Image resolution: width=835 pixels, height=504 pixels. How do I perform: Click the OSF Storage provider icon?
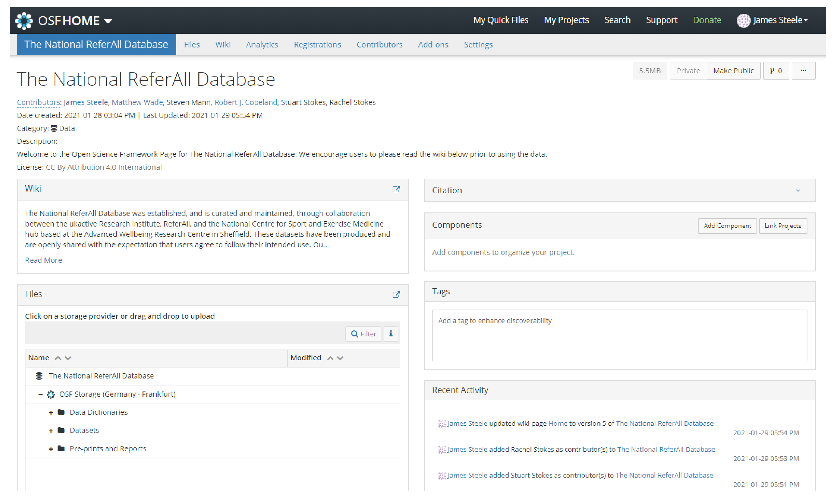point(51,394)
